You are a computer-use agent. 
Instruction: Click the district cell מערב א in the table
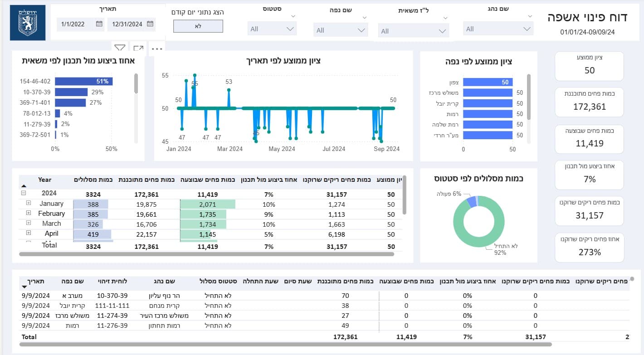[73, 296]
